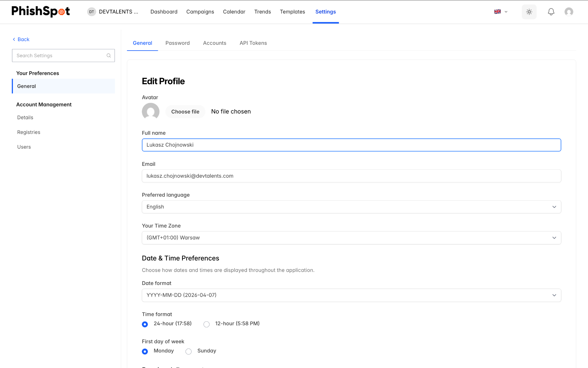Switch to the API Tokens tab
The width and height of the screenshot is (588, 368).
[x=253, y=43]
